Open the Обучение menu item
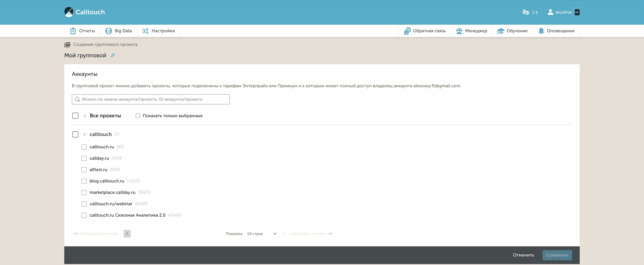This screenshot has width=644, height=265. tap(512, 31)
